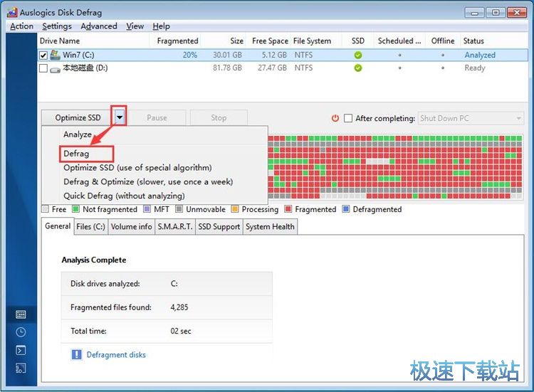
Task: Click the Unmovable gray legend swatch
Action: [179, 209]
